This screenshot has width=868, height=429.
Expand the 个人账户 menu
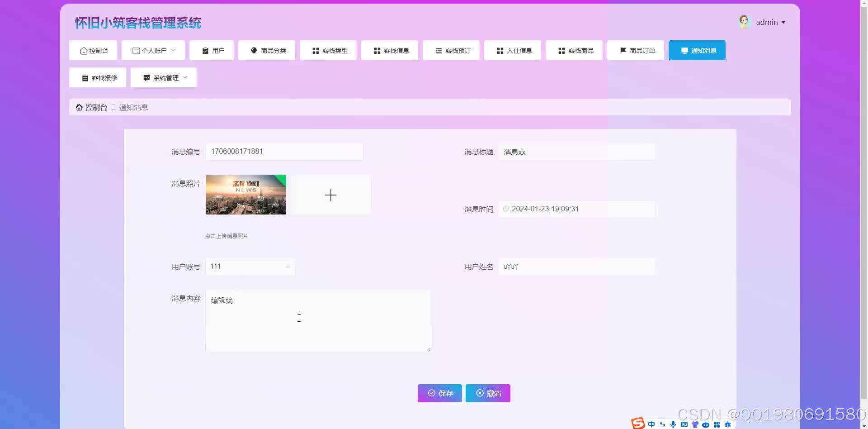pyautogui.click(x=153, y=50)
